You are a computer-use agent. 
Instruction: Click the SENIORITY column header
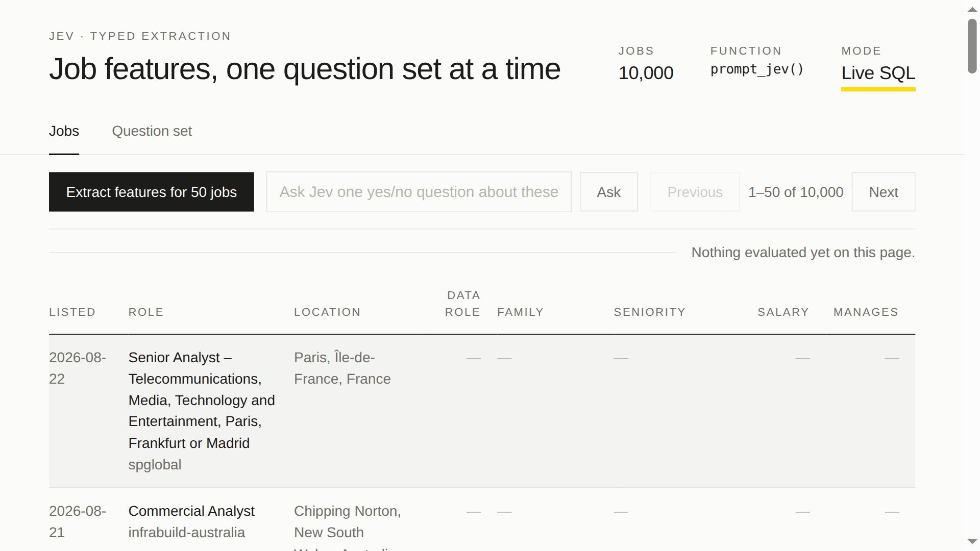(650, 312)
